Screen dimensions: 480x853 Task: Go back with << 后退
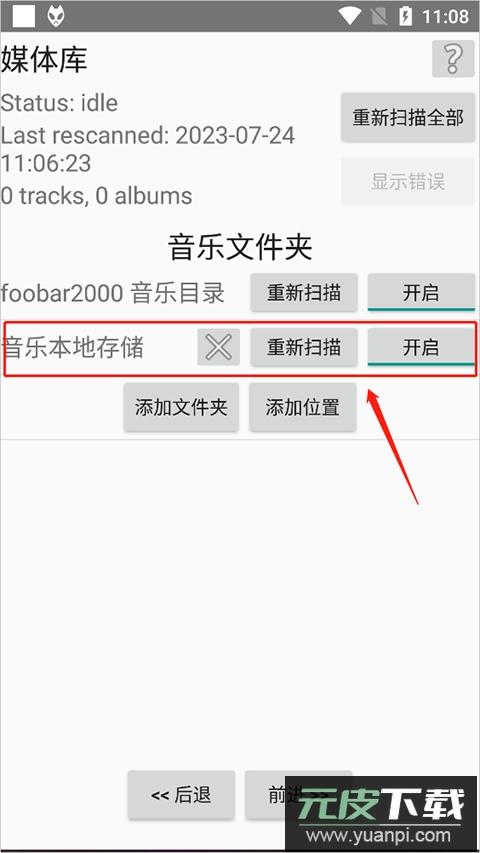click(x=181, y=795)
